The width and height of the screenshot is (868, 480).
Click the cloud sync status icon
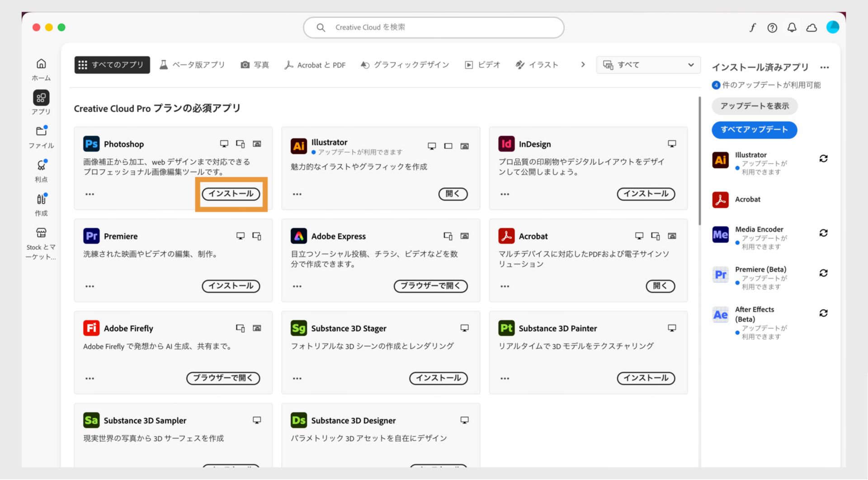coord(811,28)
